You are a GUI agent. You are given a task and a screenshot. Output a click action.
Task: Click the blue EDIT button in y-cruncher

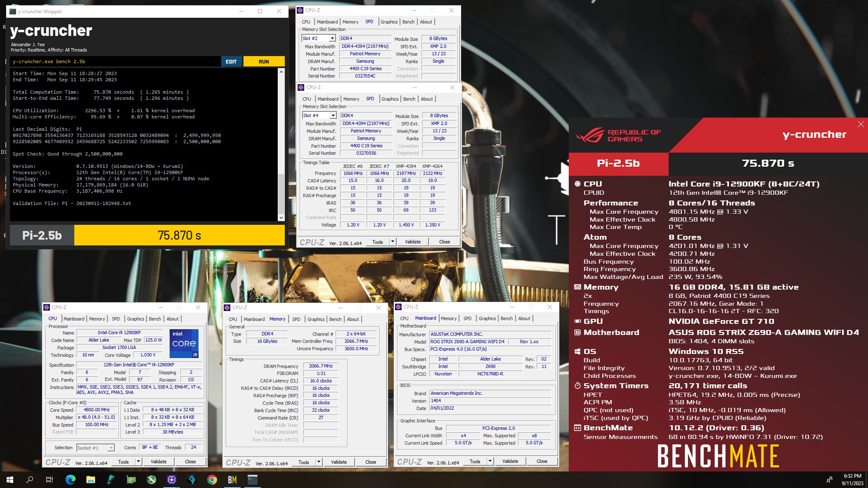pyautogui.click(x=232, y=61)
